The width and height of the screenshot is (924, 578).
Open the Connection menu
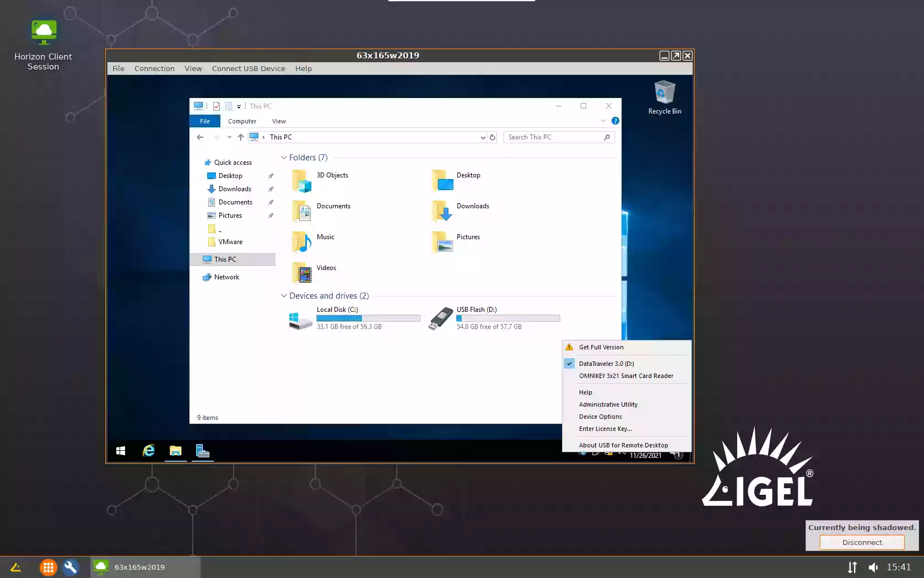154,68
